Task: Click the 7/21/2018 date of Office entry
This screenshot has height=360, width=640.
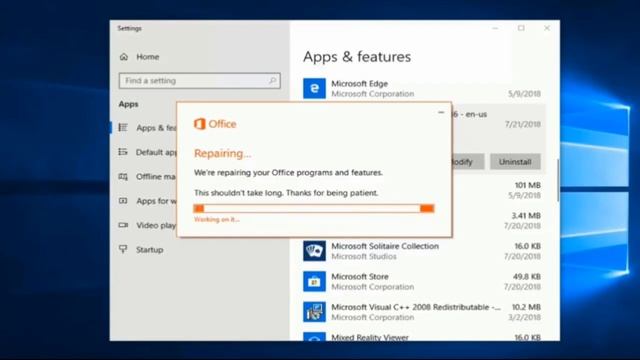Action: click(x=522, y=124)
